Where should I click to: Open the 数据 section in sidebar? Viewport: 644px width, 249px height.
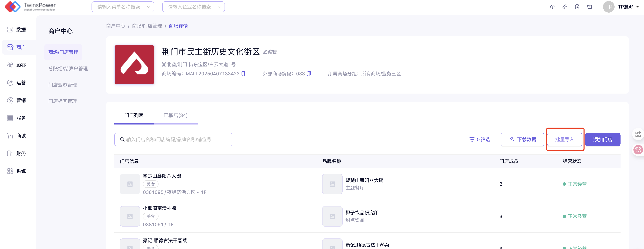point(16,30)
